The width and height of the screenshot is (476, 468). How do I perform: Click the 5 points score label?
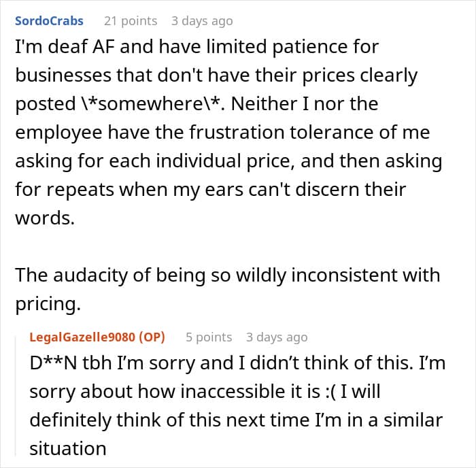pos(209,337)
